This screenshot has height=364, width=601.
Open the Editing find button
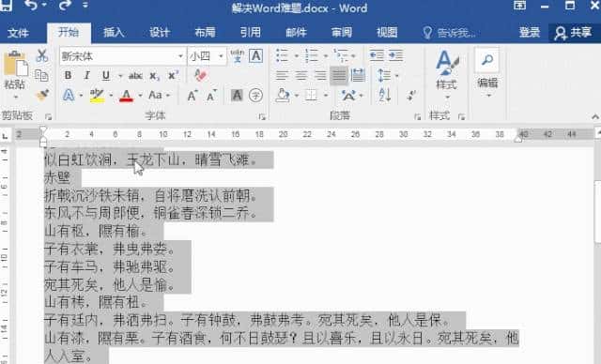pyautogui.click(x=487, y=73)
